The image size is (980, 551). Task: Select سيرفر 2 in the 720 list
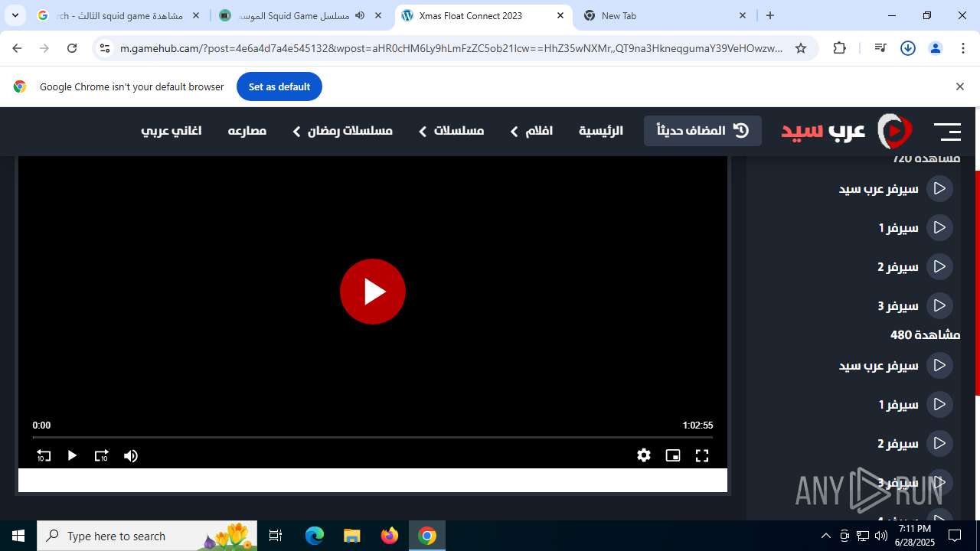[x=916, y=266]
